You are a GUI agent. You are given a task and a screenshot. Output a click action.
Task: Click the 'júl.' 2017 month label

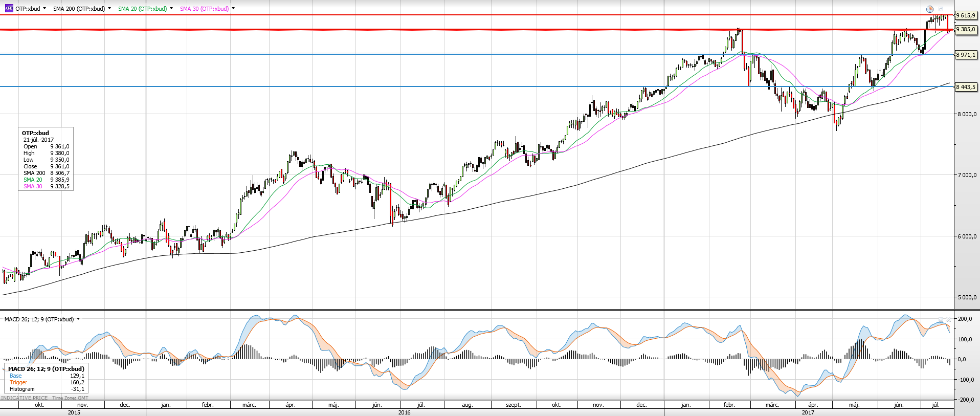[936, 405]
